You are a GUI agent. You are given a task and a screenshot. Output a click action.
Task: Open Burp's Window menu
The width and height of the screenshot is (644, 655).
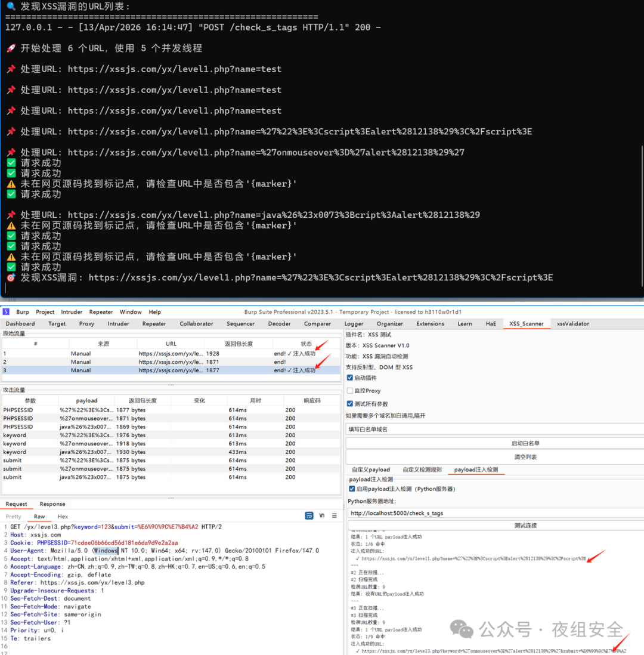[x=130, y=311]
